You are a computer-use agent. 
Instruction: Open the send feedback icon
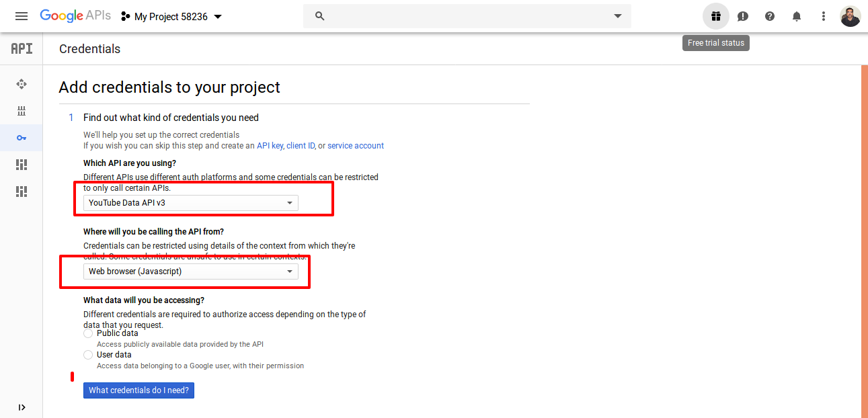pyautogui.click(x=743, y=16)
